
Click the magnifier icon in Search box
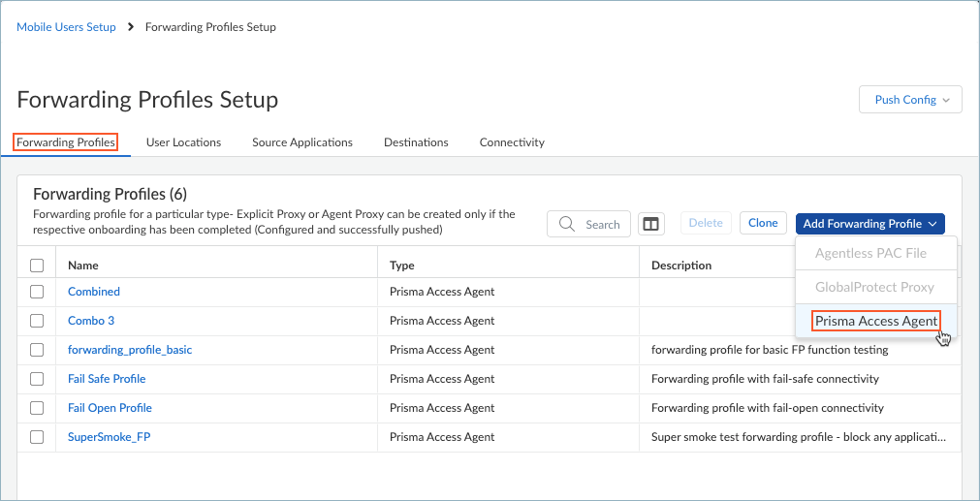click(567, 224)
